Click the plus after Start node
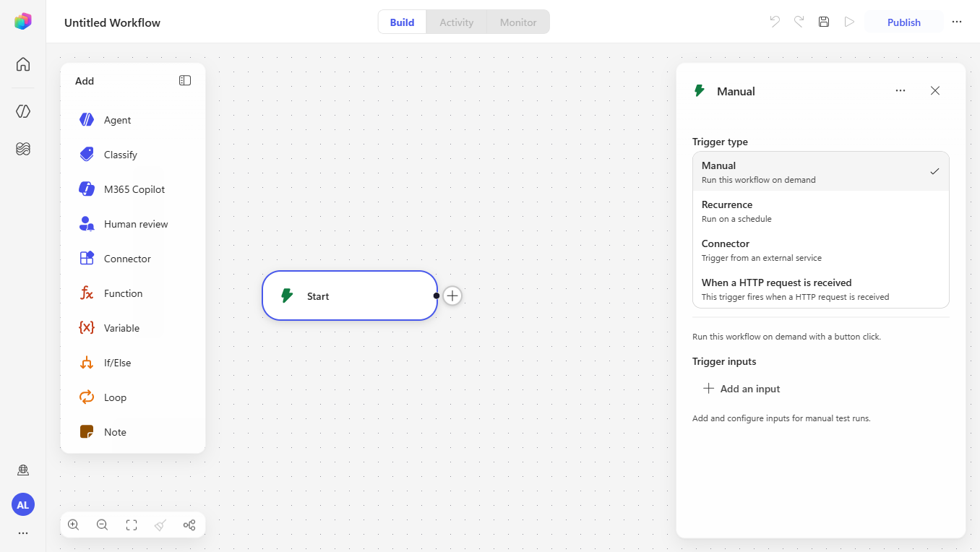The image size is (980, 552). [x=452, y=296]
